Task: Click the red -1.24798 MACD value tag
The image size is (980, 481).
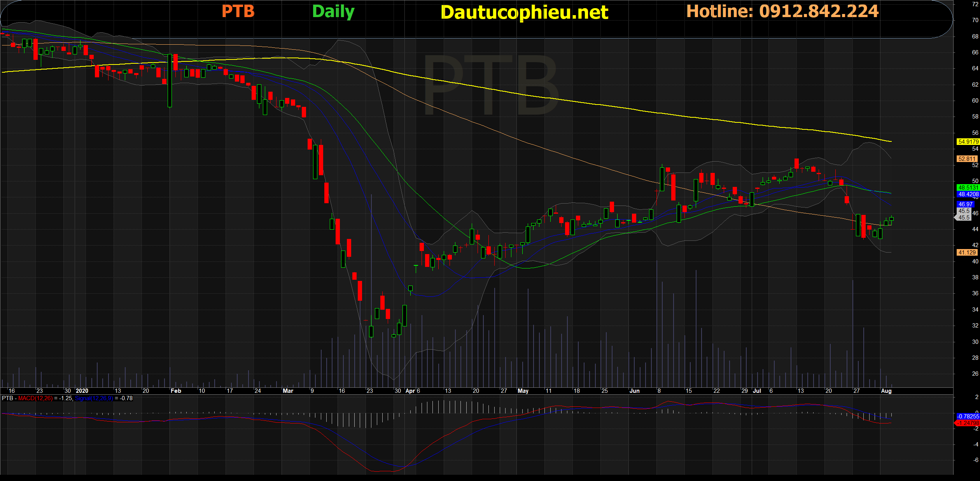Action: (x=968, y=423)
